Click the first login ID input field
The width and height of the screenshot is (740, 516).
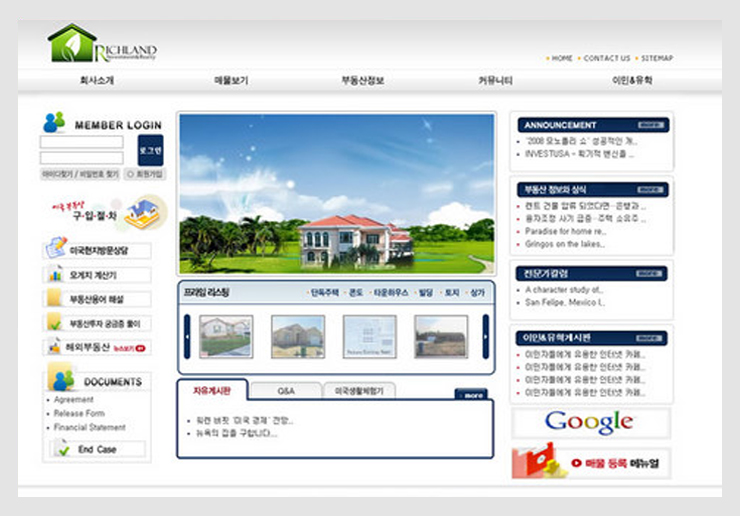point(81,142)
